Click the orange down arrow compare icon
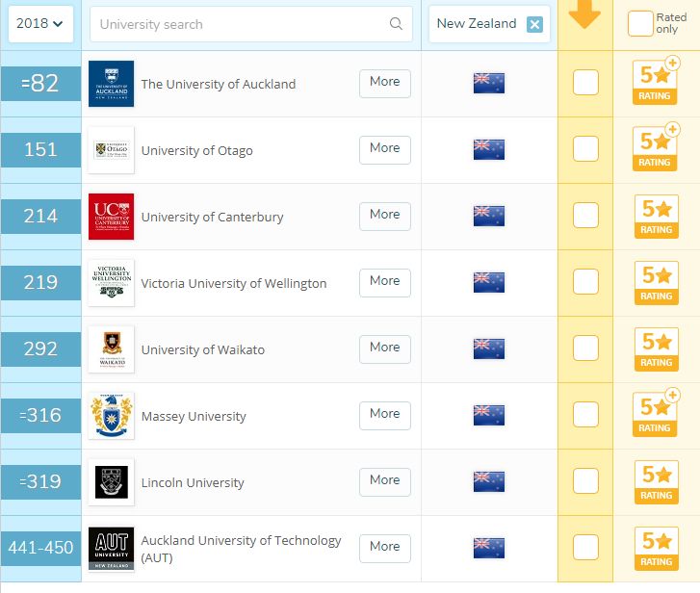 [x=584, y=16]
